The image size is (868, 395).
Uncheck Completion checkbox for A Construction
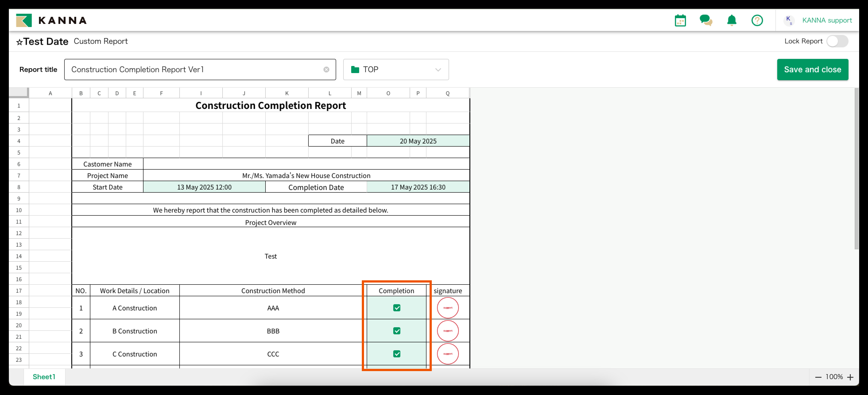pos(397,308)
